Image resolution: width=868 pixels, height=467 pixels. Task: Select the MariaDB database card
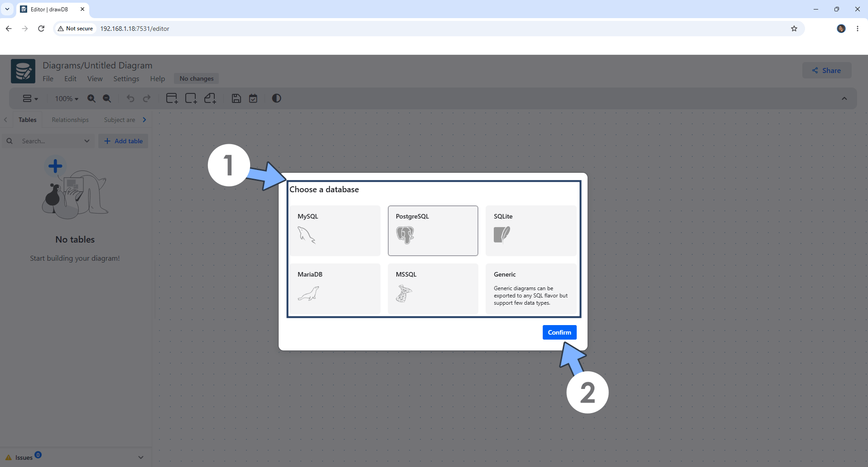pos(335,289)
